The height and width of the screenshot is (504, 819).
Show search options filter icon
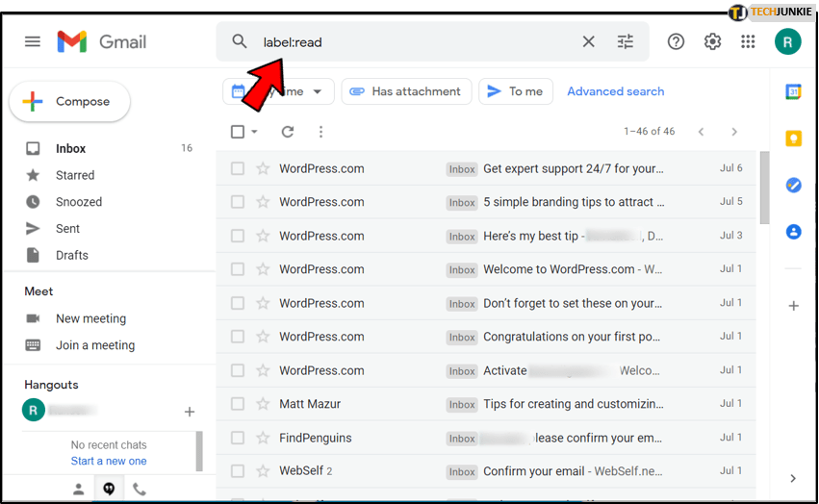click(x=626, y=41)
